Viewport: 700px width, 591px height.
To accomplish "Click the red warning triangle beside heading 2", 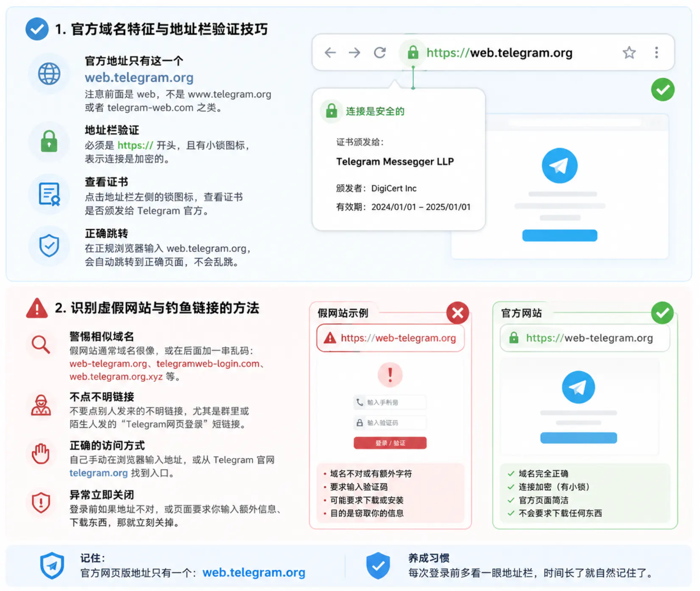I will (x=37, y=308).
